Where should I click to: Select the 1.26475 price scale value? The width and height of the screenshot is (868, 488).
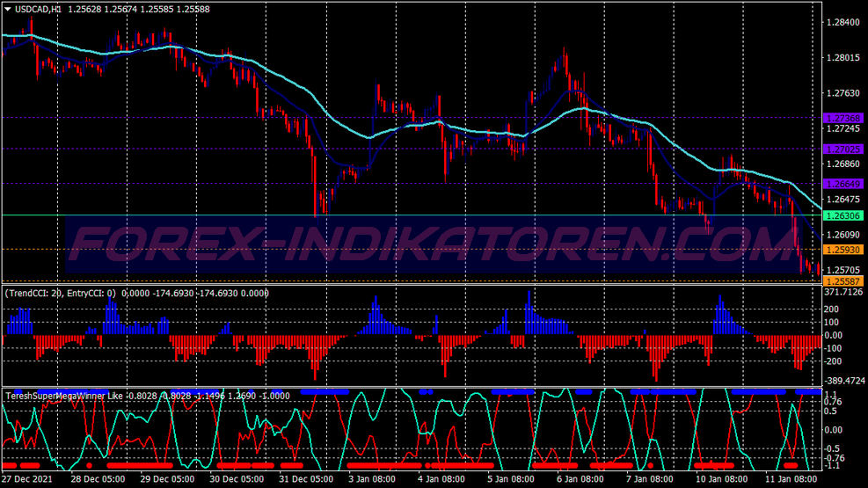(843, 200)
